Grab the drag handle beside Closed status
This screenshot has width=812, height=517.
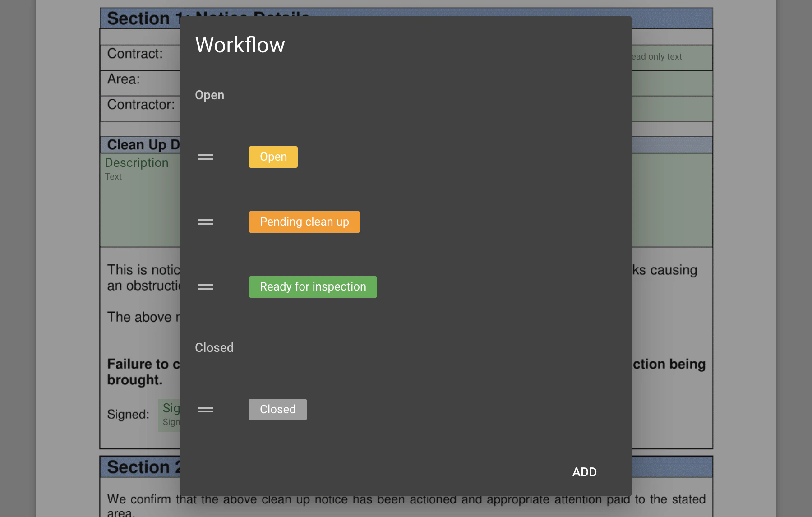pyautogui.click(x=205, y=409)
